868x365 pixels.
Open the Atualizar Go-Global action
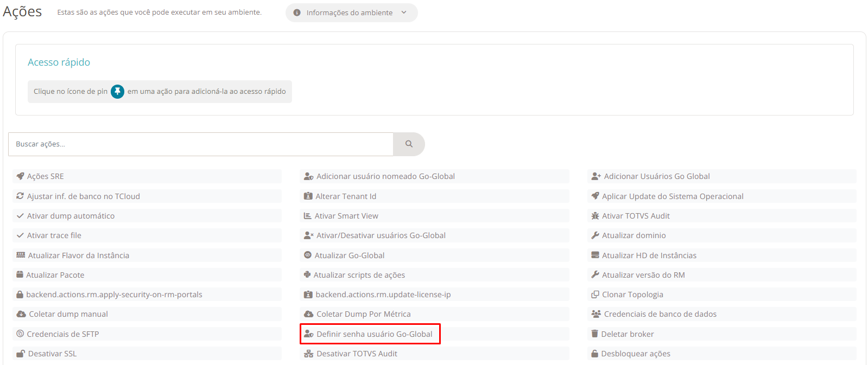[434, 255]
